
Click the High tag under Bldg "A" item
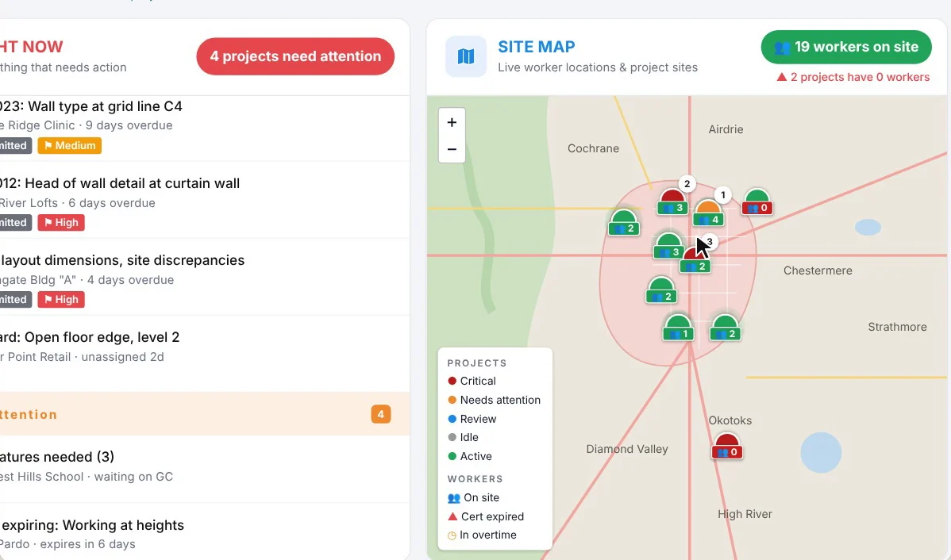coord(61,299)
